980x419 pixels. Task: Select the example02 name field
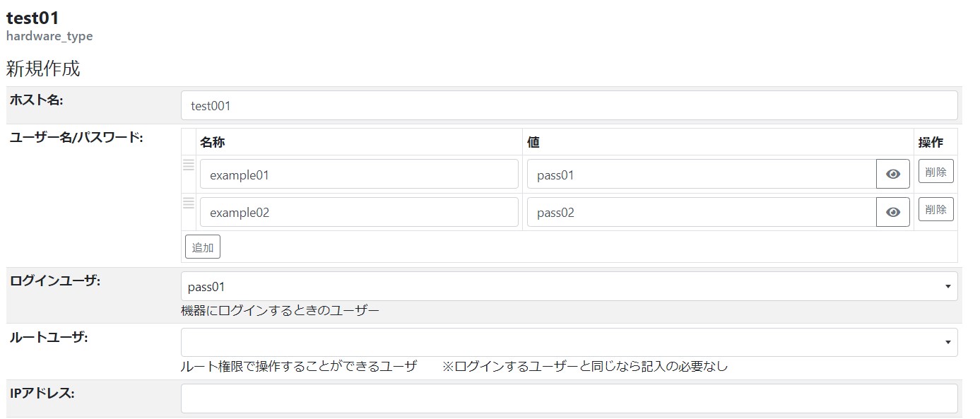pos(359,212)
